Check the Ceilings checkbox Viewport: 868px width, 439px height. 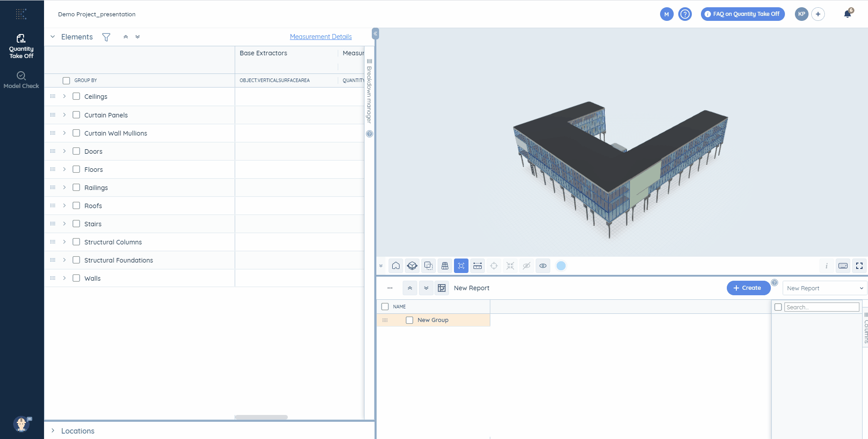(x=76, y=96)
